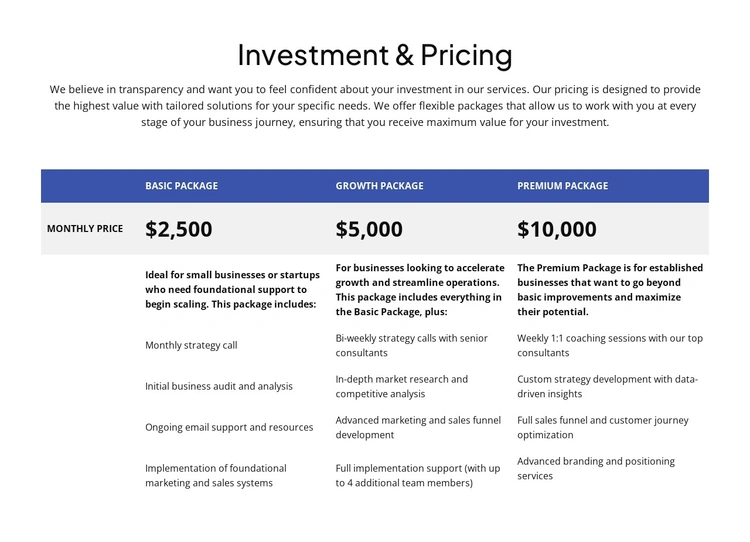The width and height of the screenshot is (750, 542).
Task: Click the intro transparency paragraph
Action: pos(375,106)
